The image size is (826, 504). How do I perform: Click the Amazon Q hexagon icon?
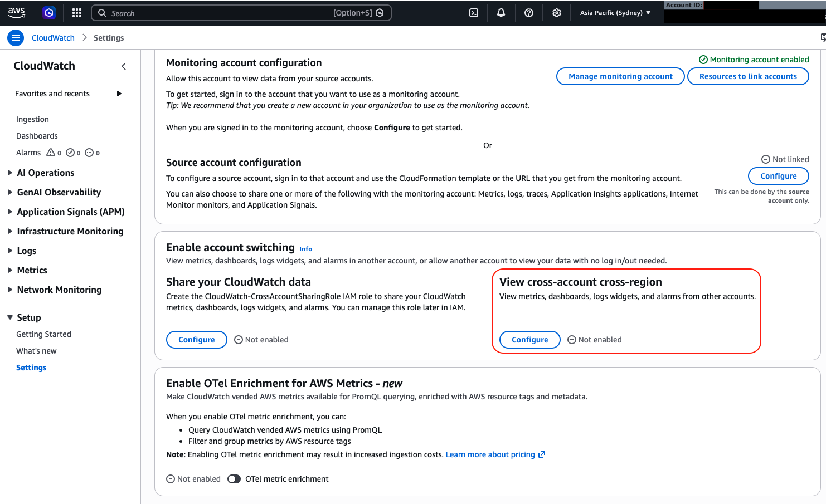point(49,13)
